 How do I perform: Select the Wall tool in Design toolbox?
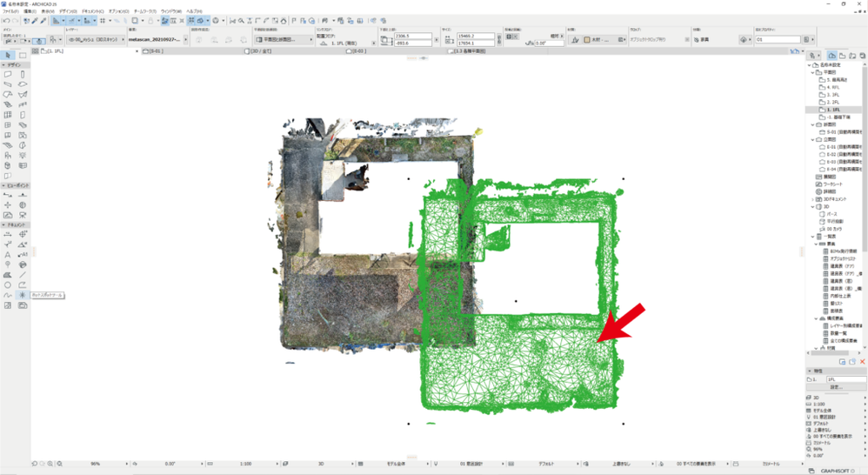point(8,74)
